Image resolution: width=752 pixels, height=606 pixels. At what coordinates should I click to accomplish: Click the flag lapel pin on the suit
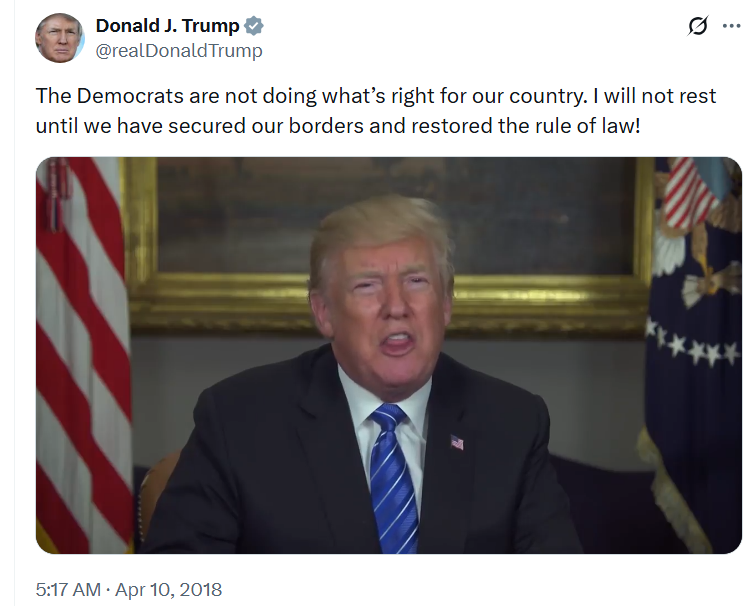pos(457,442)
